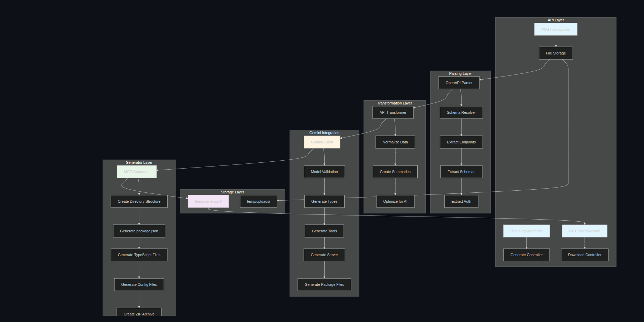Select the POST /api/generate node
The height and width of the screenshot is (322, 644).
[x=526, y=231]
